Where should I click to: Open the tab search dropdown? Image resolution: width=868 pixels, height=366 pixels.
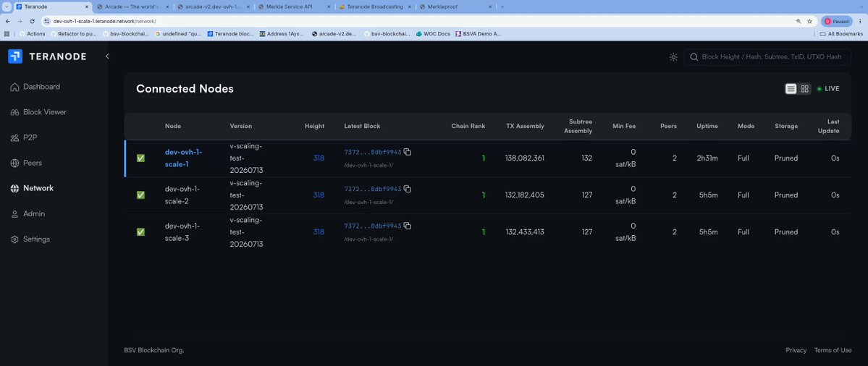6,7
